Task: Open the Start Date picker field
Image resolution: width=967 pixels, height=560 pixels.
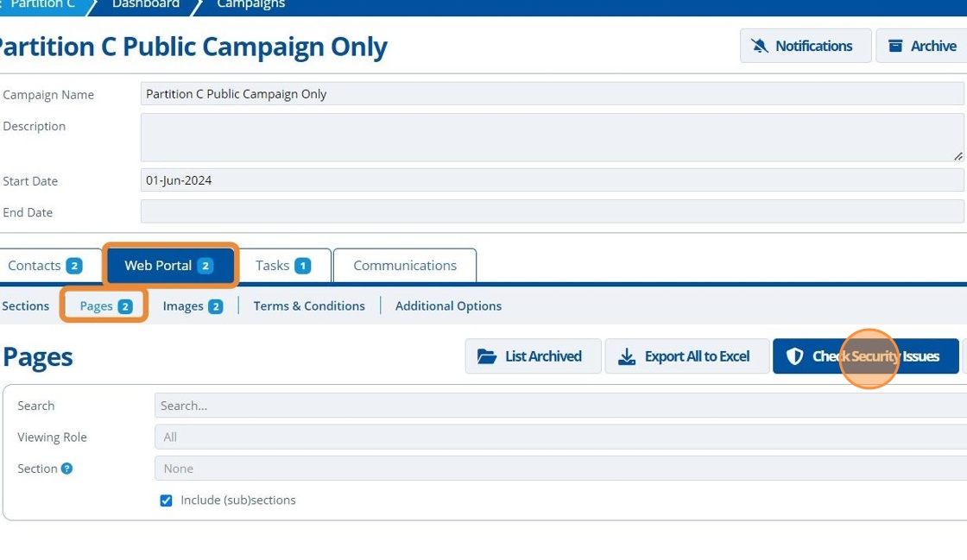Action: [x=551, y=180]
